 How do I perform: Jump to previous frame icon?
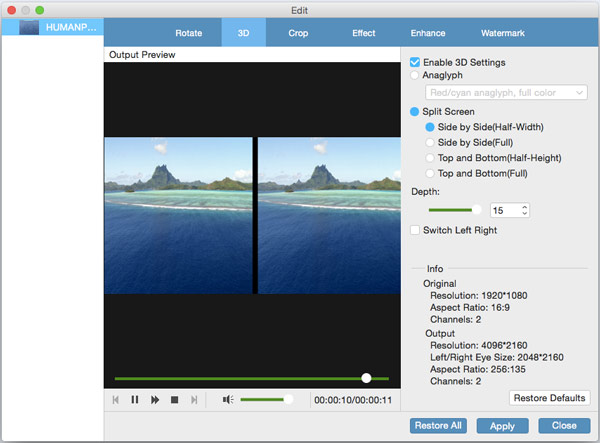pos(116,400)
